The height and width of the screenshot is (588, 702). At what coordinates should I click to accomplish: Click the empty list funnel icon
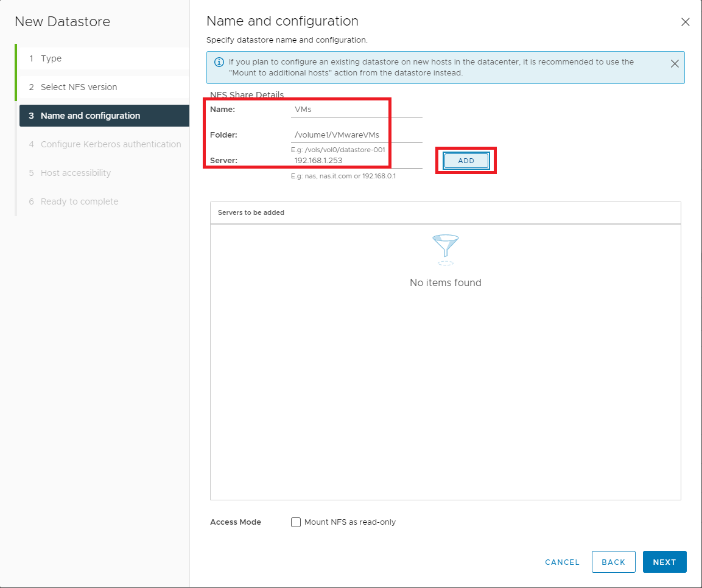pyautogui.click(x=445, y=250)
